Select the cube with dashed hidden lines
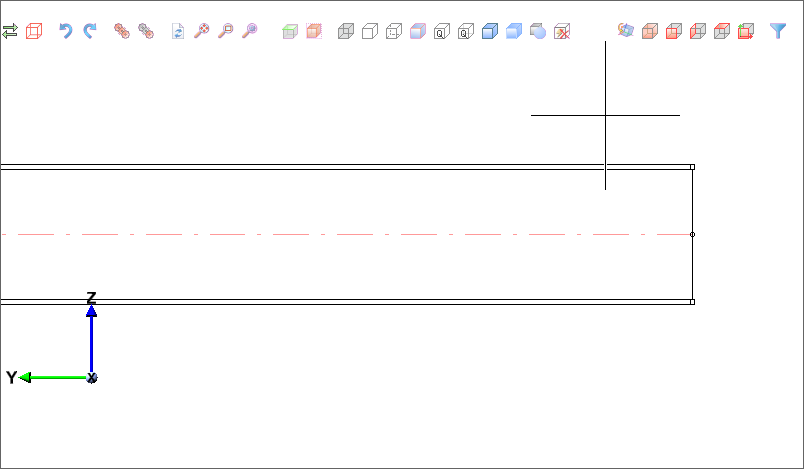 point(394,31)
